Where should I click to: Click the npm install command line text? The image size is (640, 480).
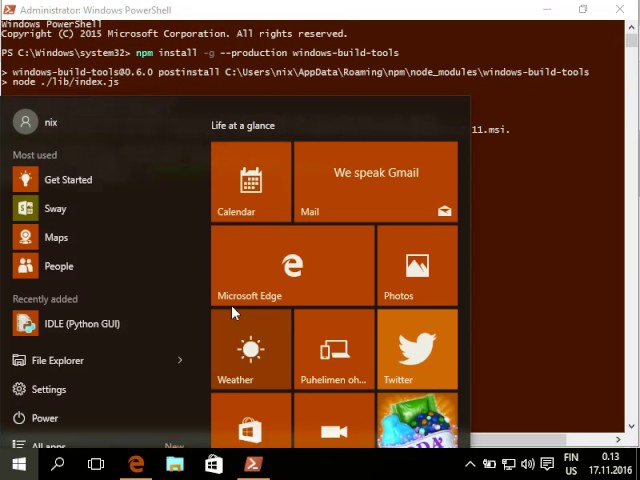tap(267, 53)
